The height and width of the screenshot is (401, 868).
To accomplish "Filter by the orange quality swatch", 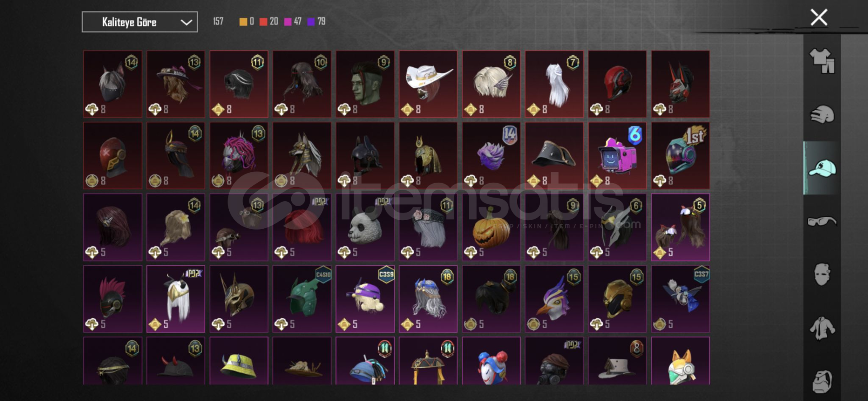I will coord(243,22).
